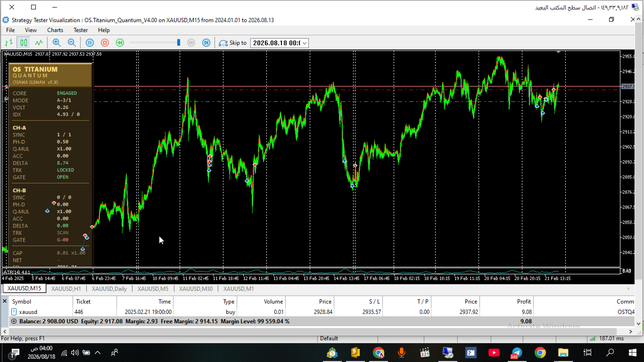Open Telegram from the taskbar
Viewport: 644px width, 362px height.
pos(517,353)
